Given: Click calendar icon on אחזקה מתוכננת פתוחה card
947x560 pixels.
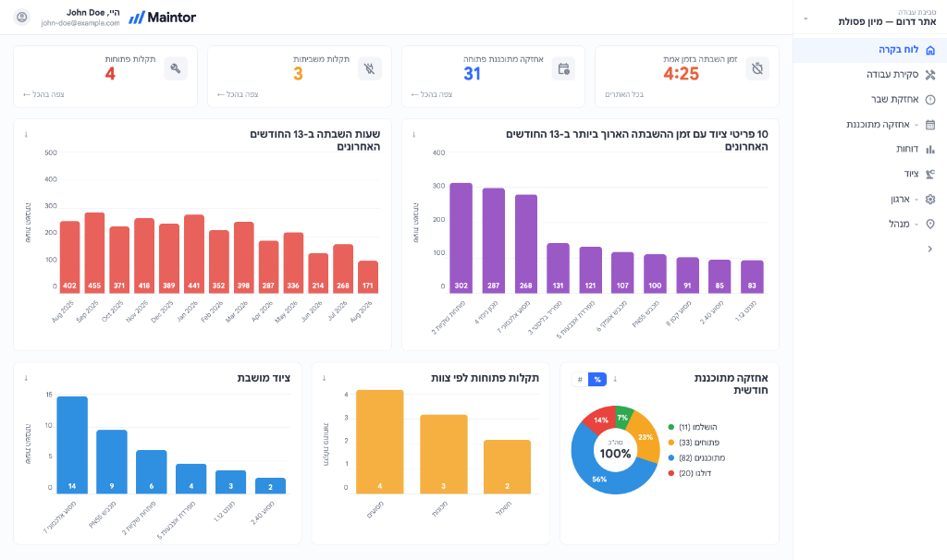Looking at the screenshot, I should (x=563, y=68).
